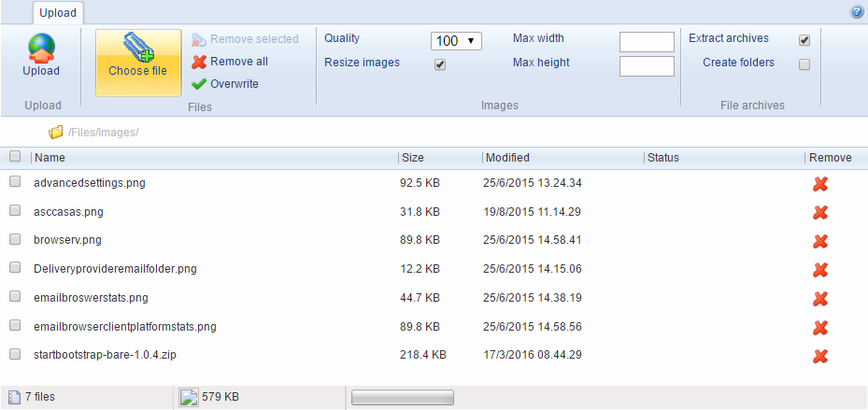Click the Overwrite button

(x=225, y=84)
